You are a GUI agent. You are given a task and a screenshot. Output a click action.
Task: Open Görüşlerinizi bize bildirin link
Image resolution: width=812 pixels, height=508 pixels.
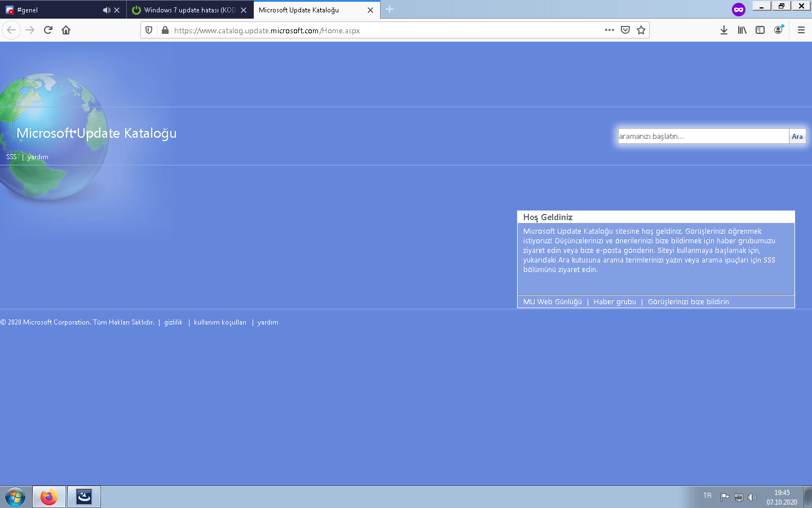coord(689,302)
